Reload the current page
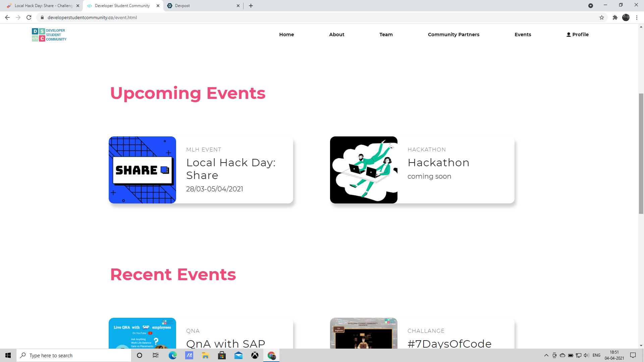Screen dimensions: 644x362 (x=29, y=17)
